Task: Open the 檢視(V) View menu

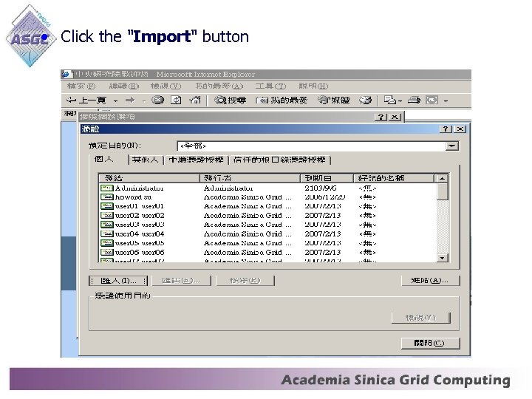Action: (x=166, y=86)
